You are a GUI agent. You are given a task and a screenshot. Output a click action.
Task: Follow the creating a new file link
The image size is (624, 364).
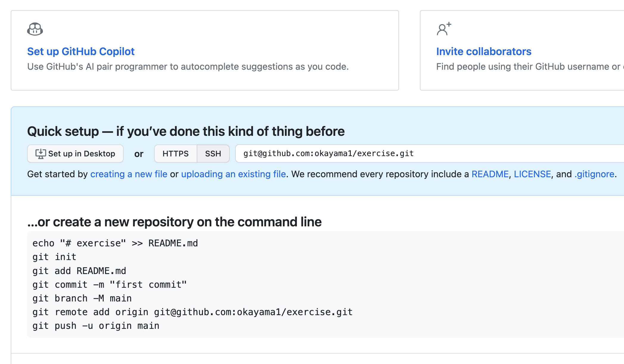(x=129, y=174)
